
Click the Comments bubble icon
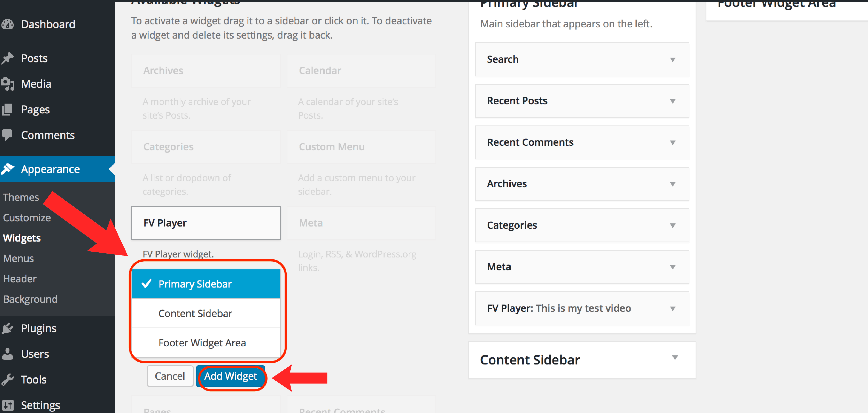(7, 135)
